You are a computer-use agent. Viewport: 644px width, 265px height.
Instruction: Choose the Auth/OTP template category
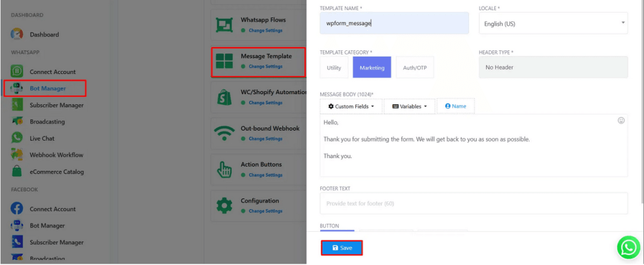[414, 68]
